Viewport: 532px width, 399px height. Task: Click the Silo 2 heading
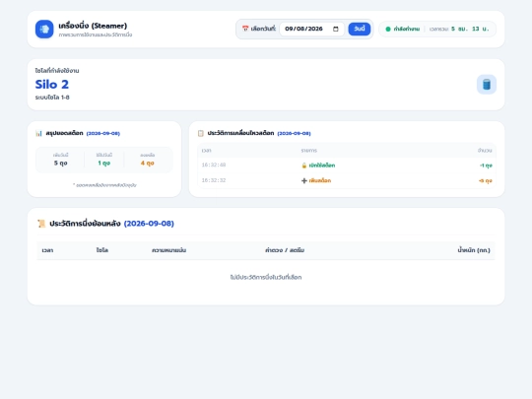coord(52,84)
